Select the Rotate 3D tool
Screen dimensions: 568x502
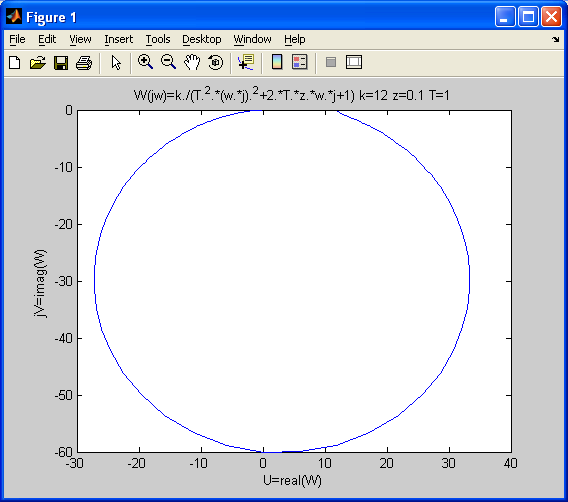pos(216,62)
